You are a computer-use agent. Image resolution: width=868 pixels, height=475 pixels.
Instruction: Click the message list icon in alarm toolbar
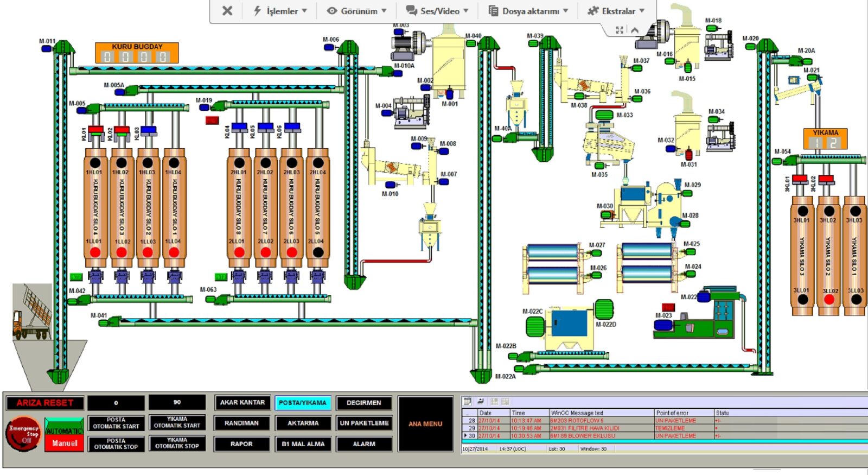(467, 401)
